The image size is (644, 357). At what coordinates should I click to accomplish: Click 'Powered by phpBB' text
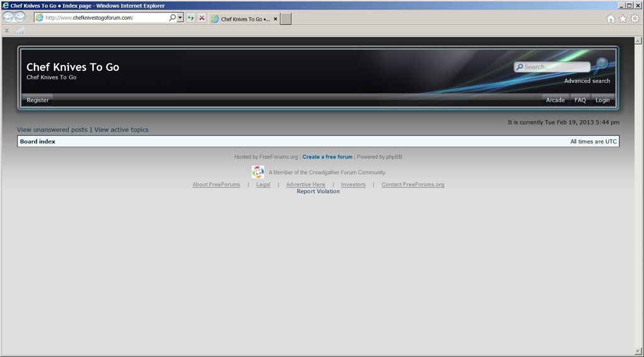[x=379, y=157]
